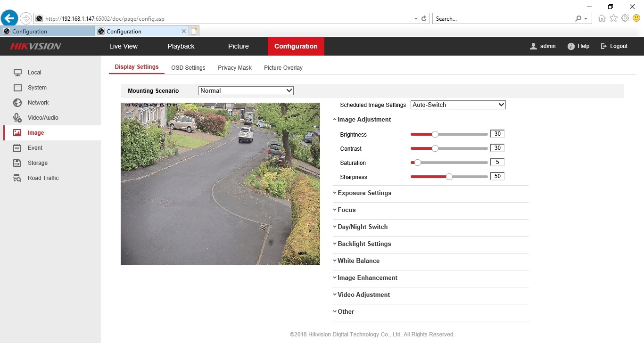Click the Storage disk icon

pyautogui.click(x=17, y=163)
